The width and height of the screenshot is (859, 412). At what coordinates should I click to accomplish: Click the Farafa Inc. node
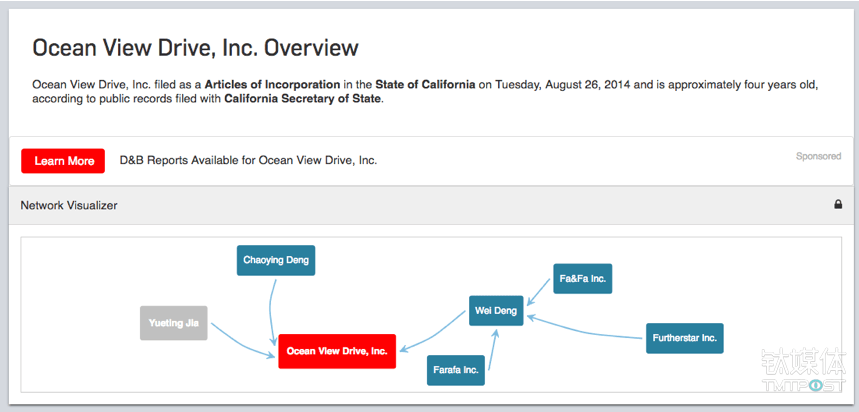click(456, 370)
